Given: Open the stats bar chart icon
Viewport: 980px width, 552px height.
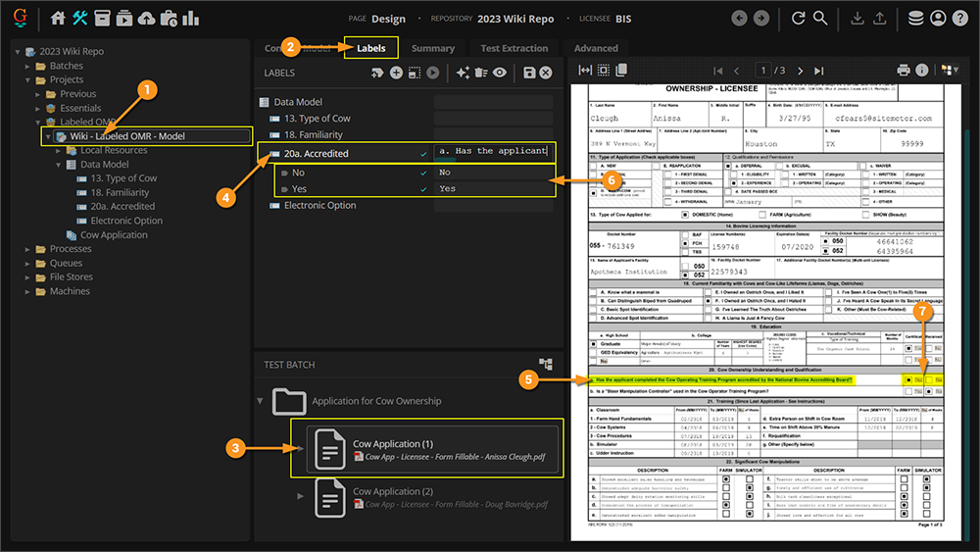Looking at the screenshot, I should pos(190,18).
